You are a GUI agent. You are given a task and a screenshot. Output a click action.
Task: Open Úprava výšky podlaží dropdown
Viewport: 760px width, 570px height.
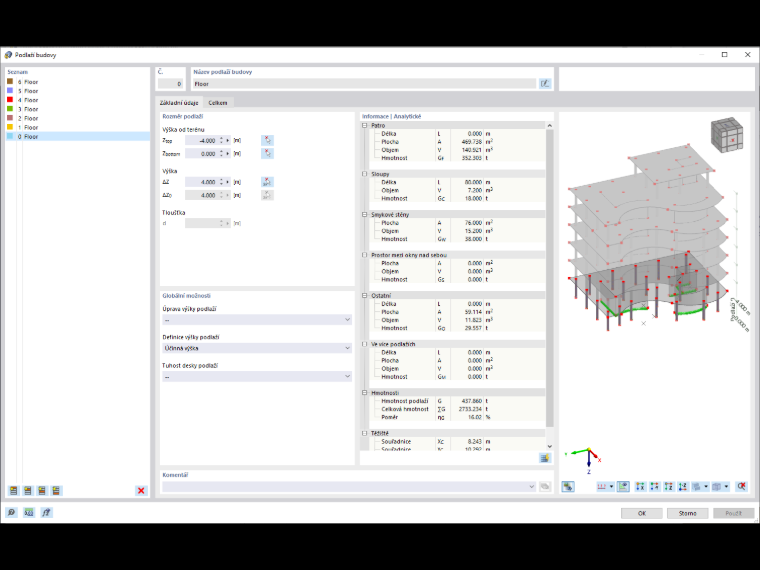click(256, 320)
